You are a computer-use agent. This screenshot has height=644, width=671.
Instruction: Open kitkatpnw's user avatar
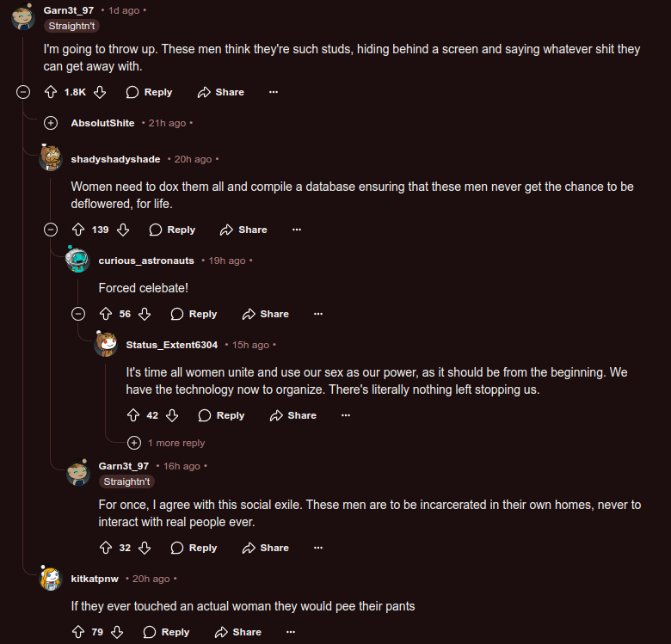click(x=51, y=579)
